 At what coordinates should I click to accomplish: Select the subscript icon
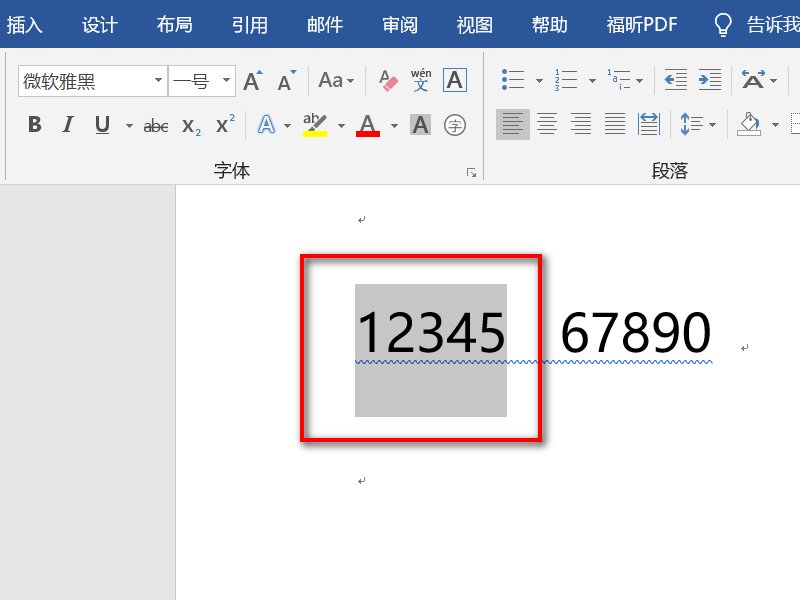(190, 124)
